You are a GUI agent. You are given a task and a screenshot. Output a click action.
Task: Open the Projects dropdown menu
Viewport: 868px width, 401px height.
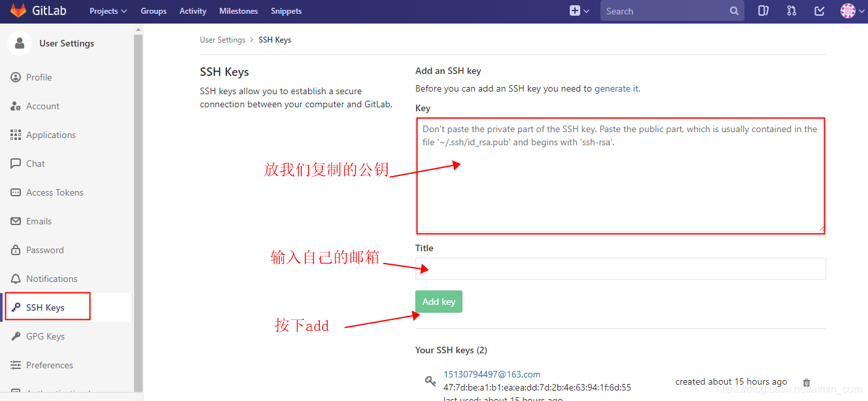tap(109, 11)
